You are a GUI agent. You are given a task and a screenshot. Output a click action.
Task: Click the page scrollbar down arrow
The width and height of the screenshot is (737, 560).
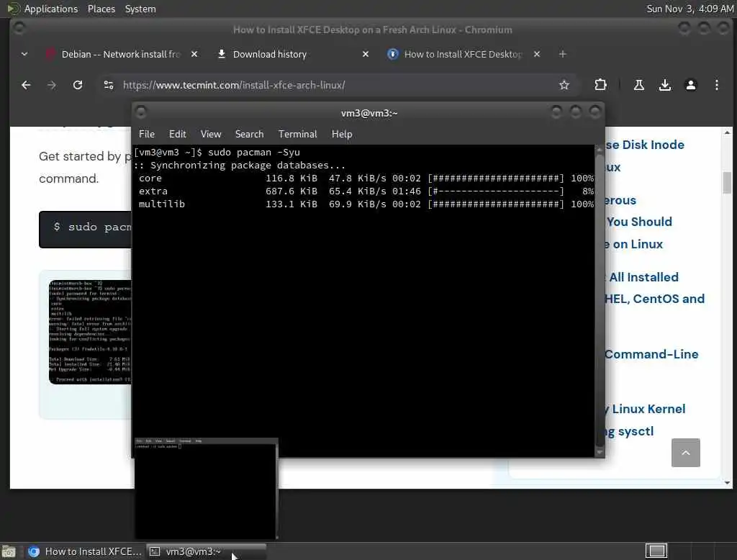pyautogui.click(x=727, y=482)
